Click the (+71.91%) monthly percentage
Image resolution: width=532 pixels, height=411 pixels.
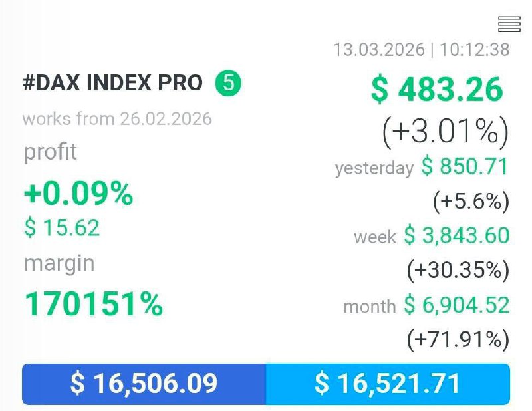pyautogui.click(x=458, y=340)
